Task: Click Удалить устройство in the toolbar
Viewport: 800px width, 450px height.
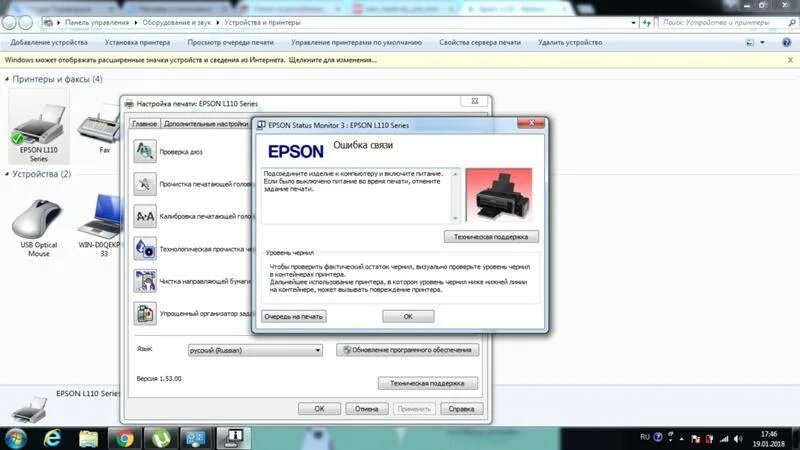Action: point(570,42)
